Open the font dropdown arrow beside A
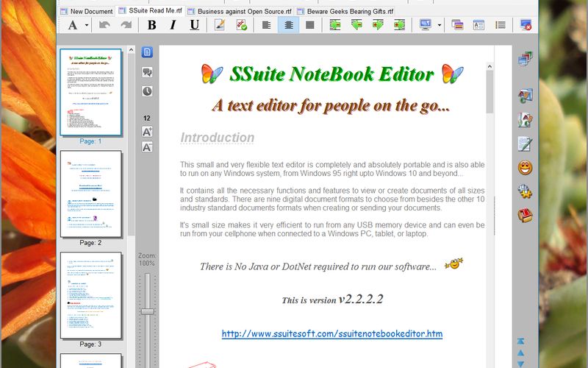Image resolution: width=588 pixels, height=368 pixels. pyautogui.click(x=87, y=25)
